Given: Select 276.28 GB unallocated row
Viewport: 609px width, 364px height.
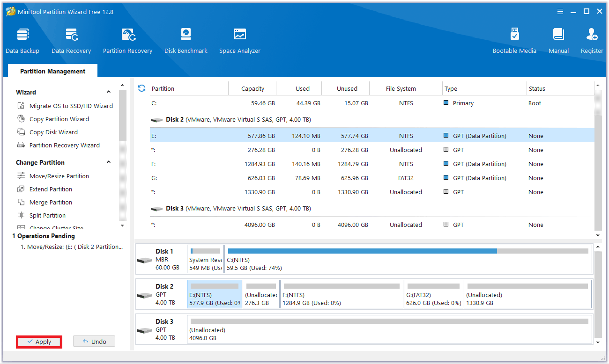Looking at the screenshot, I should [372, 150].
